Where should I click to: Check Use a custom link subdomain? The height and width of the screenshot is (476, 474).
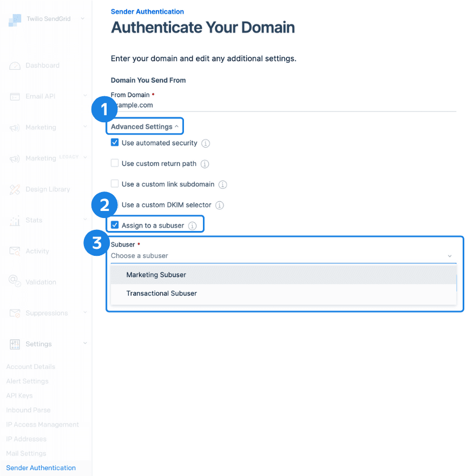(x=115, y=184)
